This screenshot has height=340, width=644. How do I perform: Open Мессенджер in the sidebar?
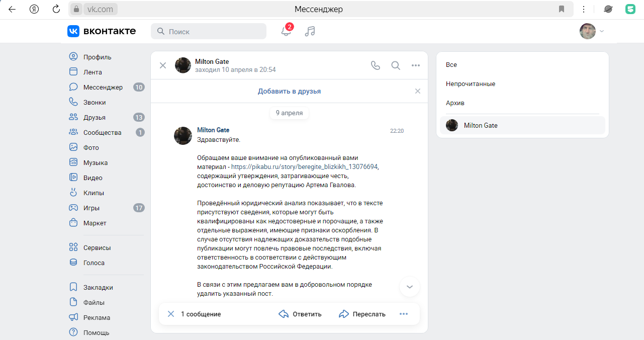click(x=103, y=87)
